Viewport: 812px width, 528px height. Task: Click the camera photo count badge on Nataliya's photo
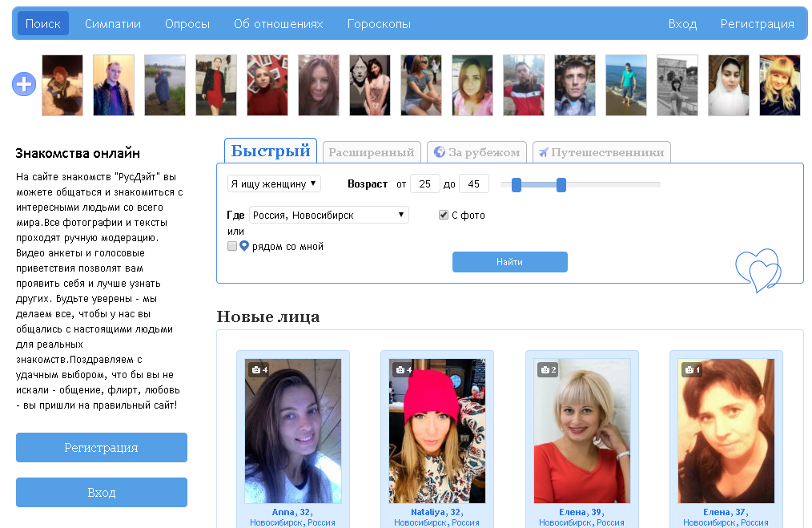(400, 370)
